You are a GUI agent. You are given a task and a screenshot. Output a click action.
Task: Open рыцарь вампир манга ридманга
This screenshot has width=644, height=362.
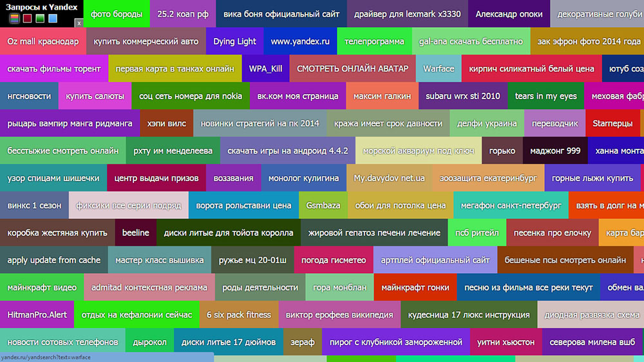(70, 123)
